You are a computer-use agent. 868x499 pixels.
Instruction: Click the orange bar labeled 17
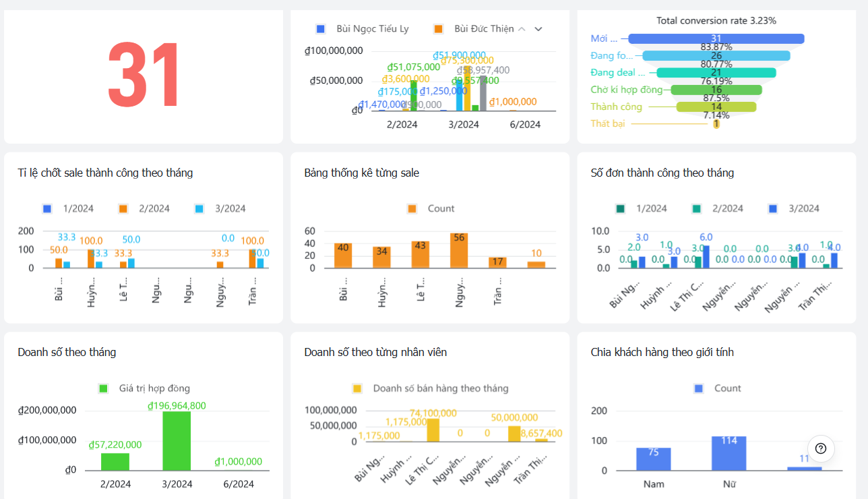497,262
